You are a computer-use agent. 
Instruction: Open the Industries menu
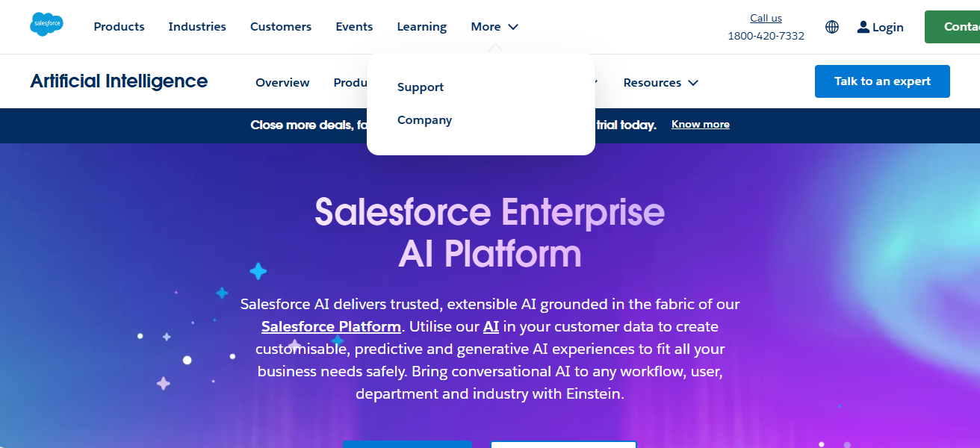point(197,27)
